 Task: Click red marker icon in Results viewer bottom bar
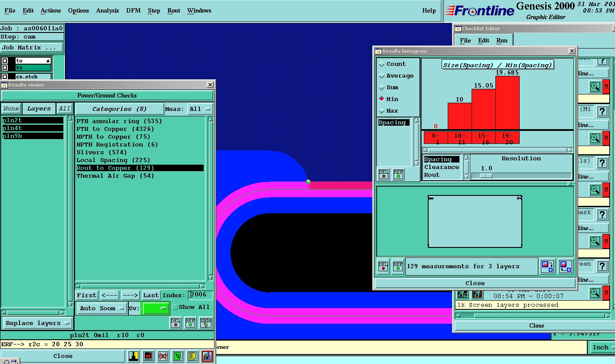tap(148, 356)
